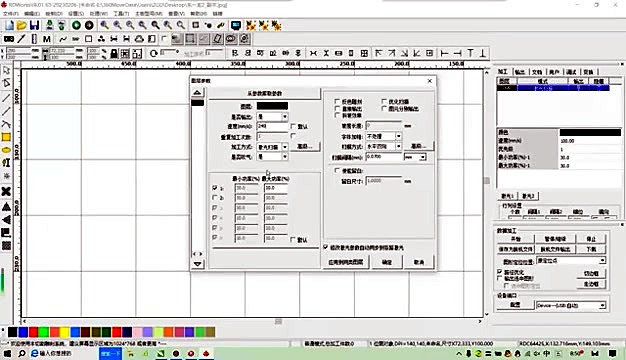Click the Cancel button in the layer dialog
626x360 pixels.
click(419, 262)
